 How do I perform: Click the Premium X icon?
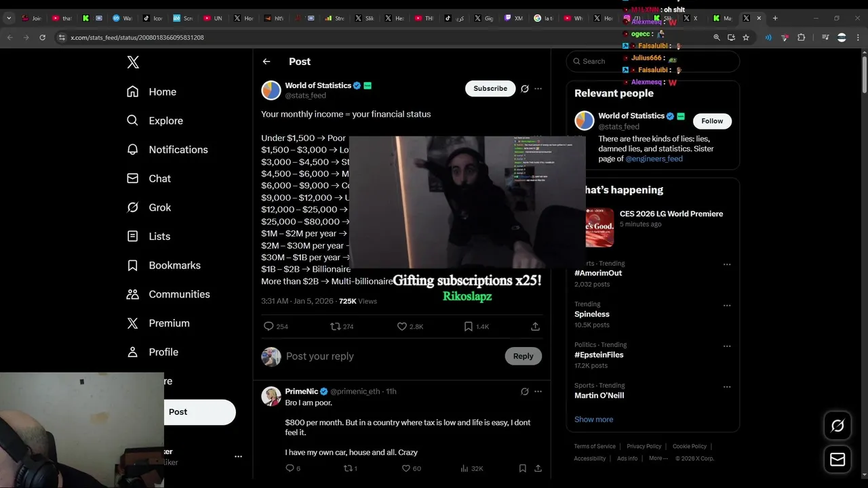[133, 323]
